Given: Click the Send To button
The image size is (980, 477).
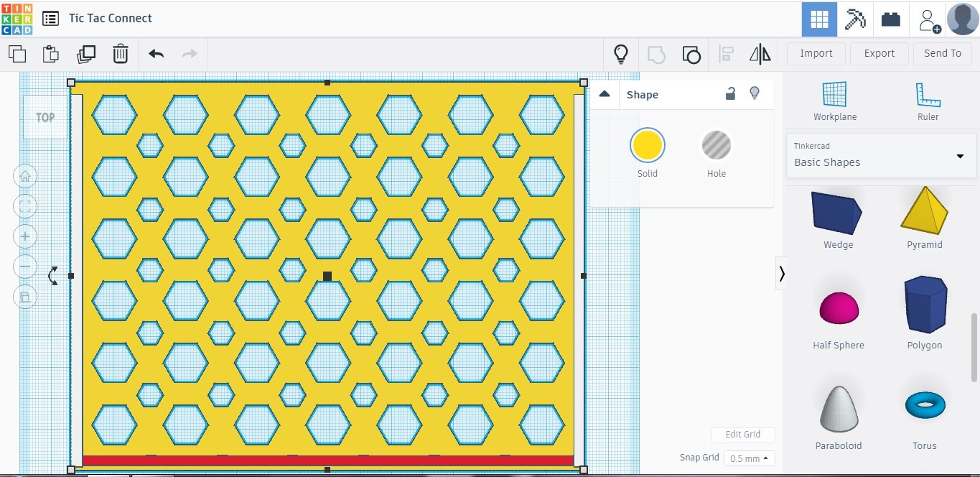Looking at the screenshot, I should 942,53.
